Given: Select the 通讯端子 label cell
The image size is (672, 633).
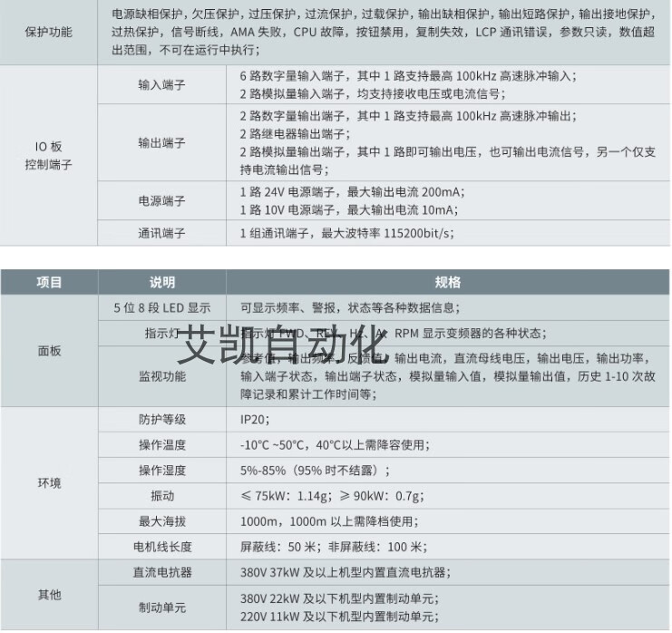Looking at the screenshot, I should tap(161, 233).
